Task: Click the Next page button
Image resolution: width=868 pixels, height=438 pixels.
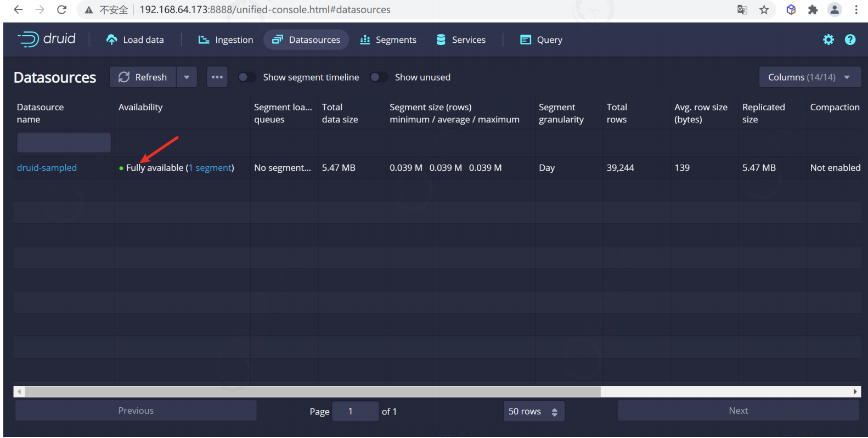Action: (x=738, y=411)
